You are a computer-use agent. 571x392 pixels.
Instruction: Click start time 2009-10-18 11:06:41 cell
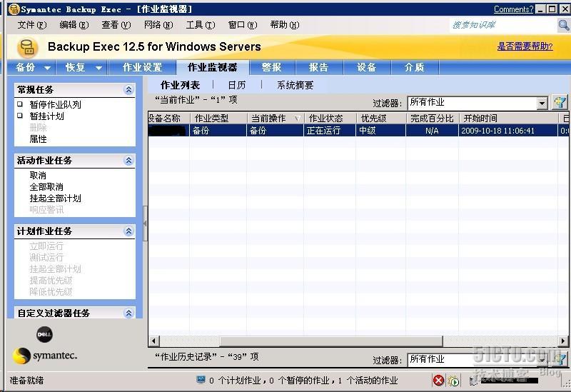pos(508,131)
